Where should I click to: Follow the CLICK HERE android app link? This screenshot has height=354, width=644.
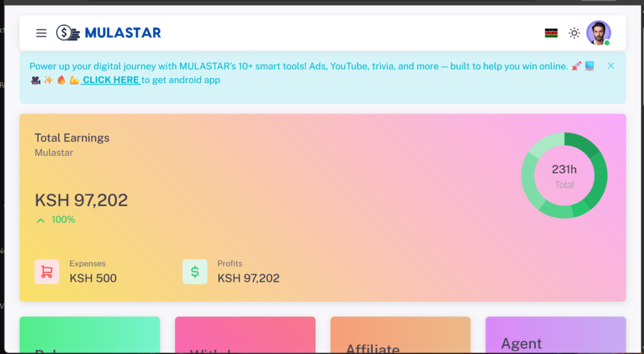[x=111, y=80]
